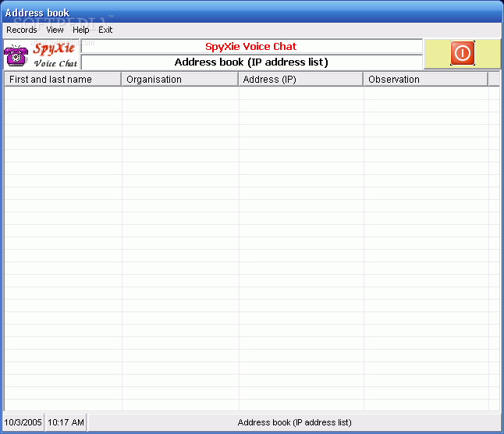Click the Organisation column header
This screenshot has height=434, width=504.
pyautogui.click(x=180, y=80)
